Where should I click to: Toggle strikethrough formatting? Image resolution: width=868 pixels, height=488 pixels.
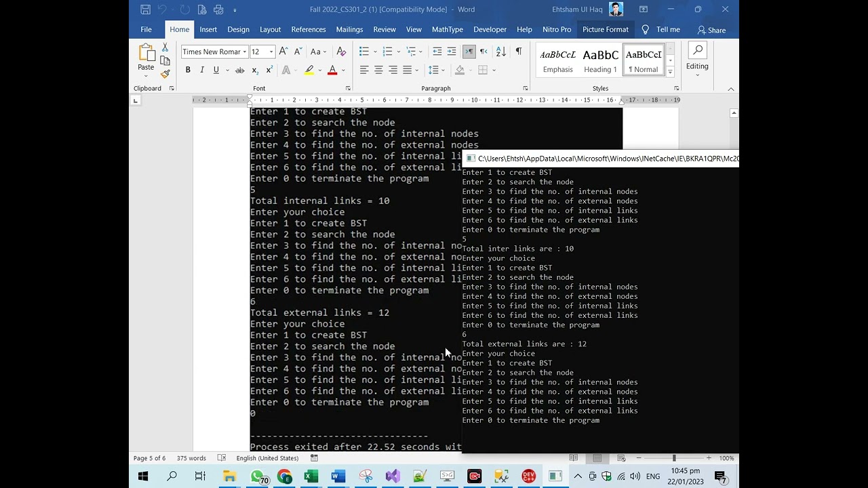pyautogui.click(x=240, y=70)
